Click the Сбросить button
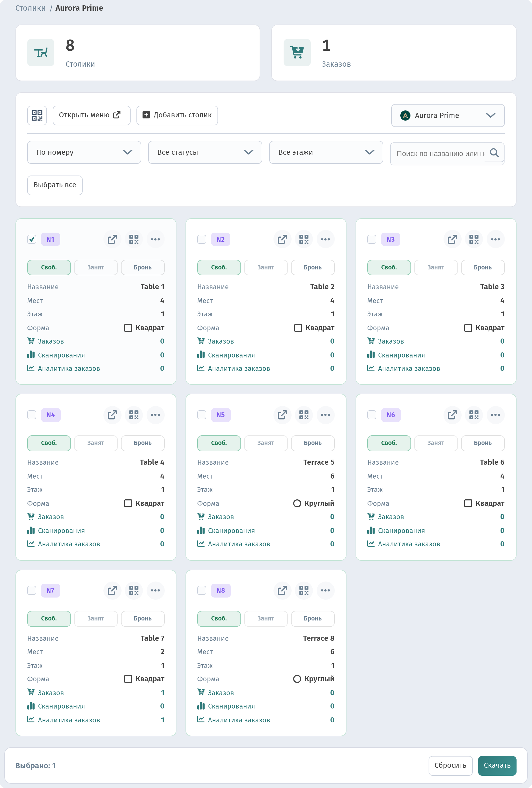The height and width of the screenshot is (788, 532). (x=450, y=766)
